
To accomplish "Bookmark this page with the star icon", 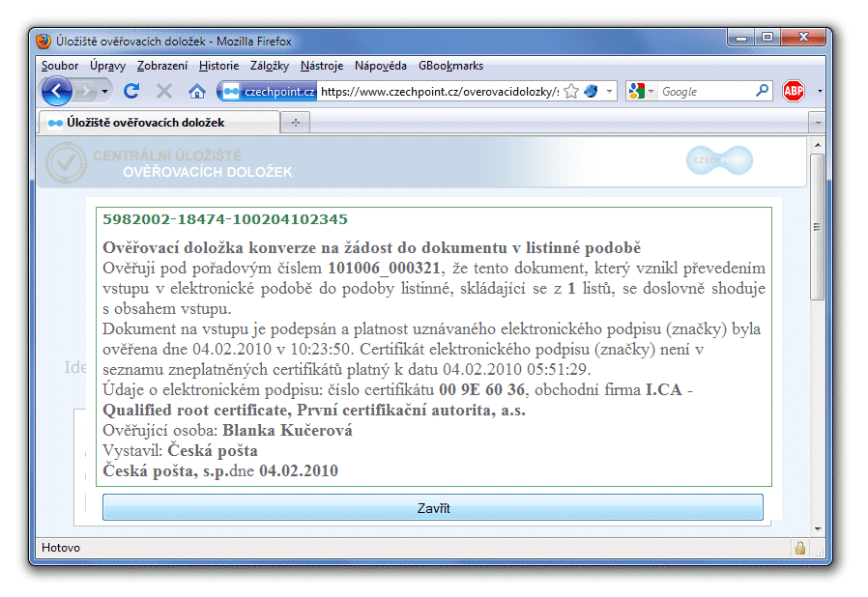I will pyautogui.click(x=571, y=92).
